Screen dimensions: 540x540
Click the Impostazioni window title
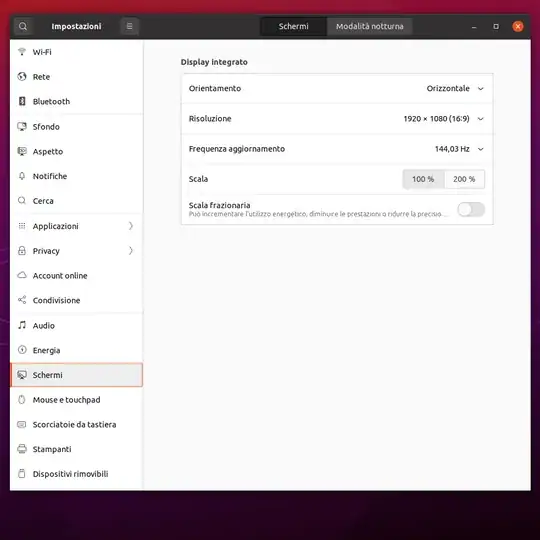76,27
